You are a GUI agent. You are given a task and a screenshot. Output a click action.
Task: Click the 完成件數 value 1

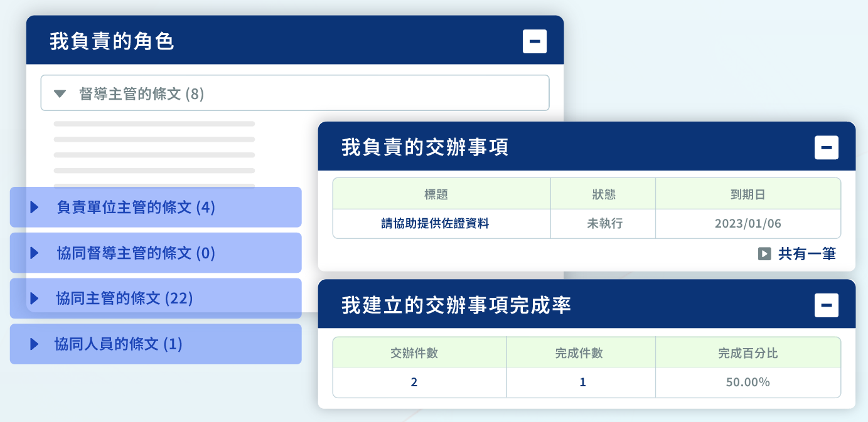click(581, 382)
